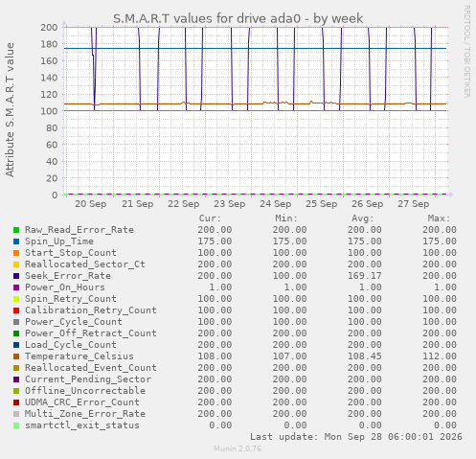
Task: Click the 25 Sep x-axis date label
Action: pos(322,204)
